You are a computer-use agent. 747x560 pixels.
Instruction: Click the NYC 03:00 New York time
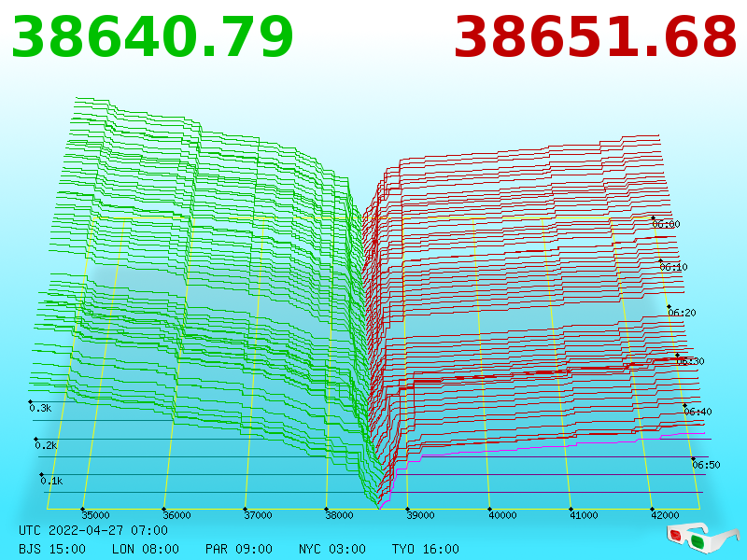pyautogui.click(x=332, y=549)
